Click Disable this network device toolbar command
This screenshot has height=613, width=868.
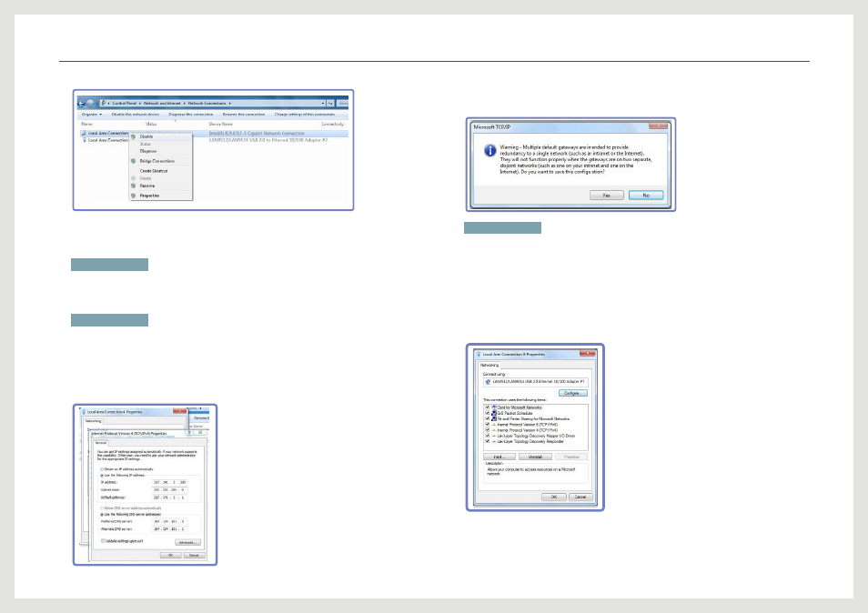coord(135,115)
